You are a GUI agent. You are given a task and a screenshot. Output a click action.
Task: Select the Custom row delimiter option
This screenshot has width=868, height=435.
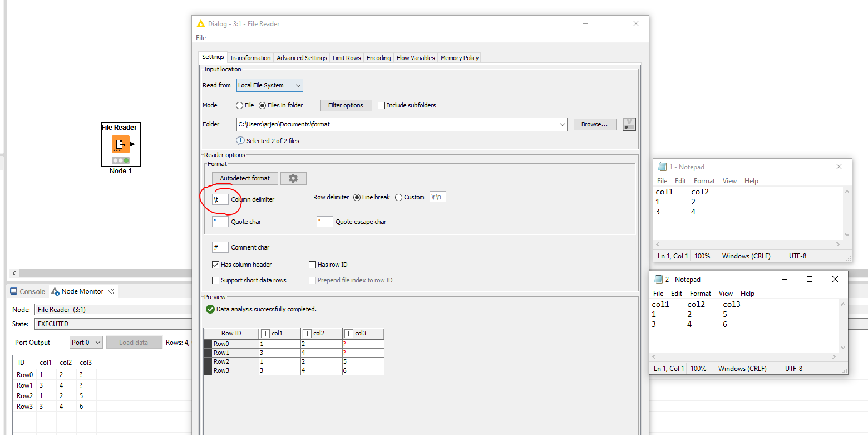398,197
